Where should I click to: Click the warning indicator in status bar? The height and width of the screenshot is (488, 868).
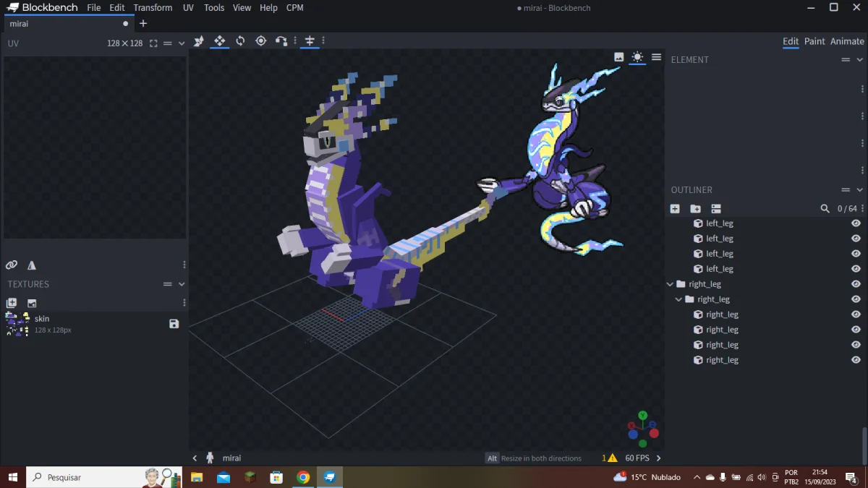click(609, 458)
